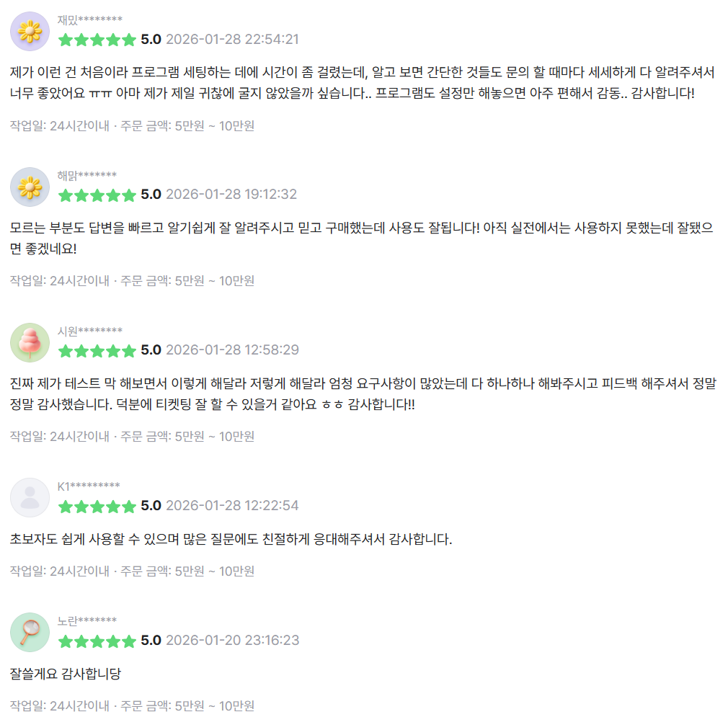Click the timestamp 2026-01-28 22:54:21
Screen dimensions: 728x717
click(232, 40)
